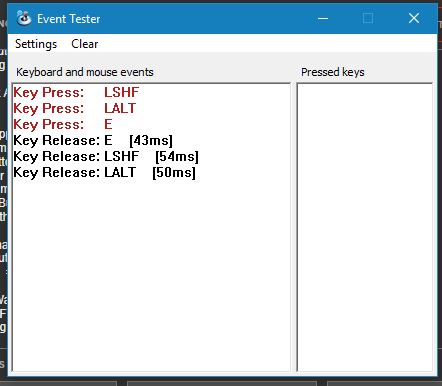This screenshot has height=386, width=442.
Task: Click the 'Pressed keys' label
Action: (333, 72)
